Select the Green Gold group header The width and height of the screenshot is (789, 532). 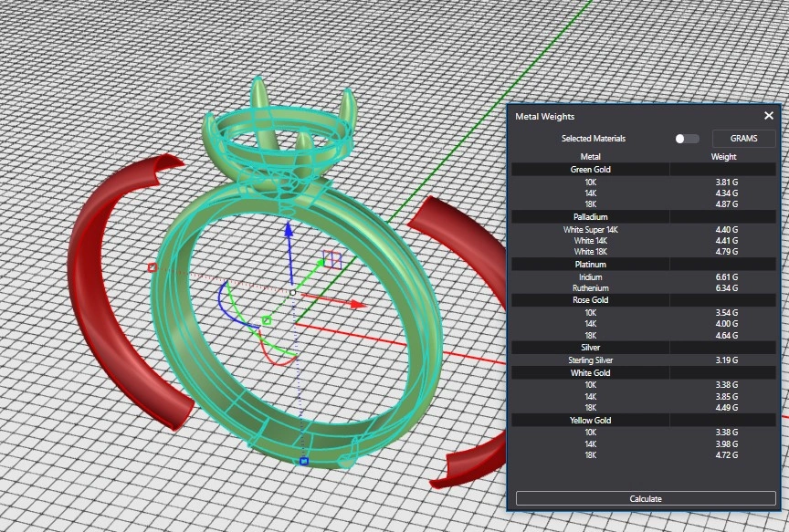pyautogui.click(x=590, y=169)
